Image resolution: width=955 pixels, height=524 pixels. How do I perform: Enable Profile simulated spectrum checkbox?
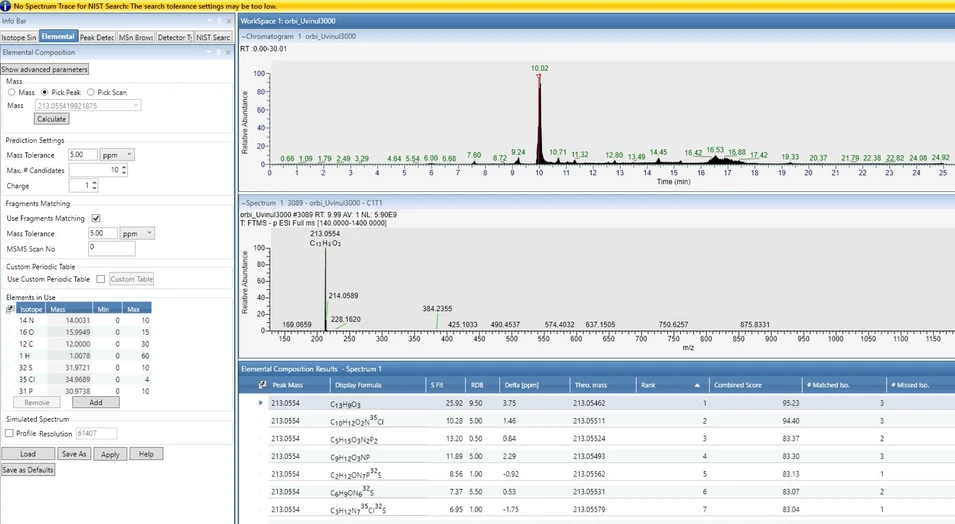pyautogui.click(x=9, y=433)
